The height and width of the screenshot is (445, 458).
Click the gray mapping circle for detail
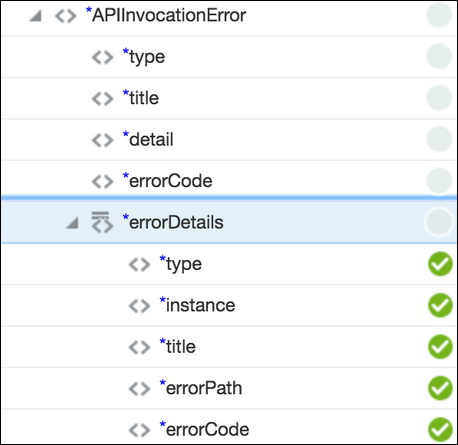point(439,139)
